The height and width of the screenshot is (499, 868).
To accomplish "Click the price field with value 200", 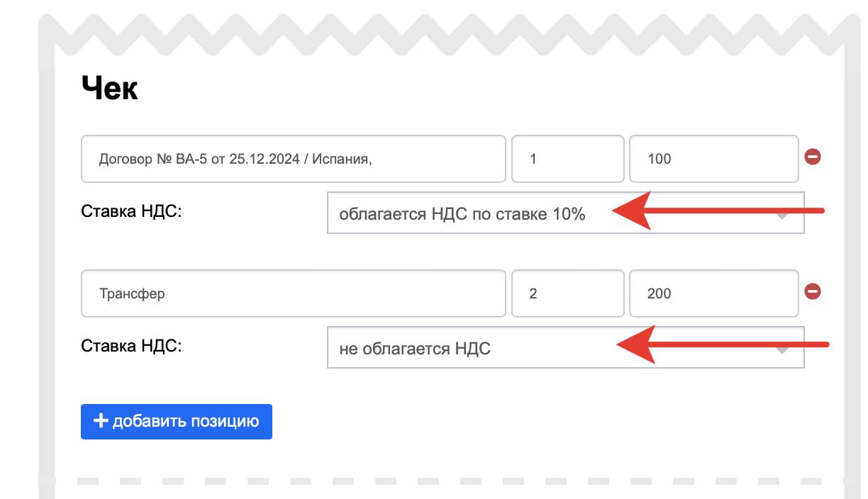I will tap(713, 293).
